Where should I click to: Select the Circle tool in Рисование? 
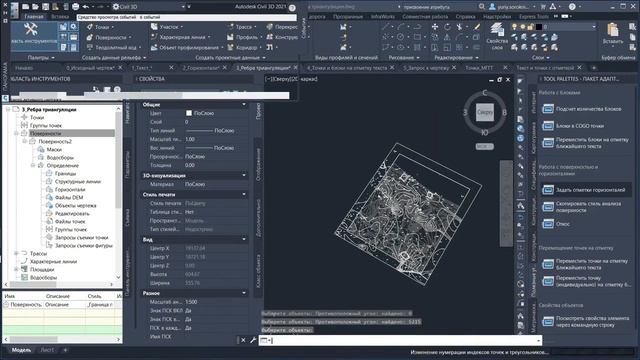(401, 37)
